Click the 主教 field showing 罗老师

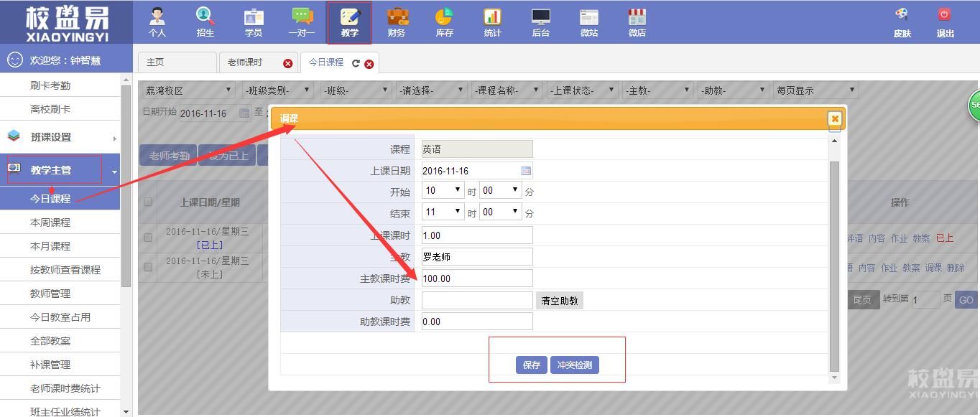(477, 257)
